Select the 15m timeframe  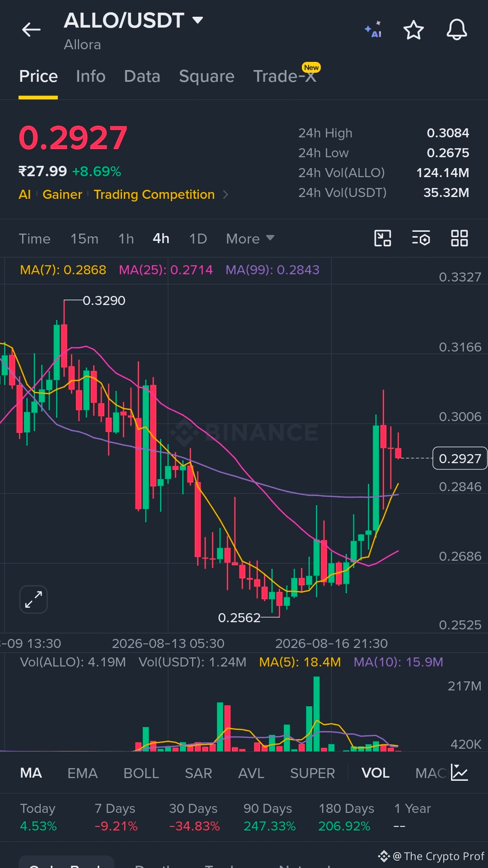84,239
